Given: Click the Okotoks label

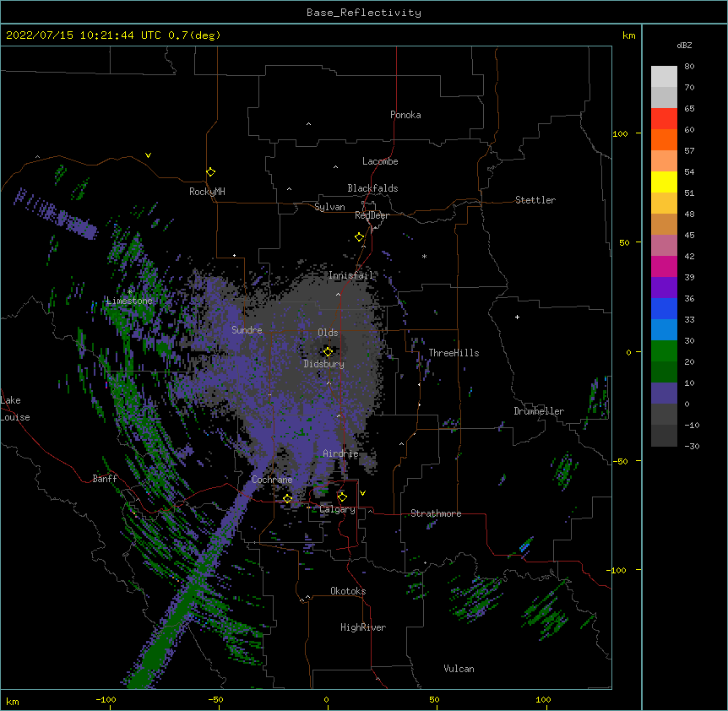Looking at the screenshot, I should pyautogui.click(x=348, y=591).
